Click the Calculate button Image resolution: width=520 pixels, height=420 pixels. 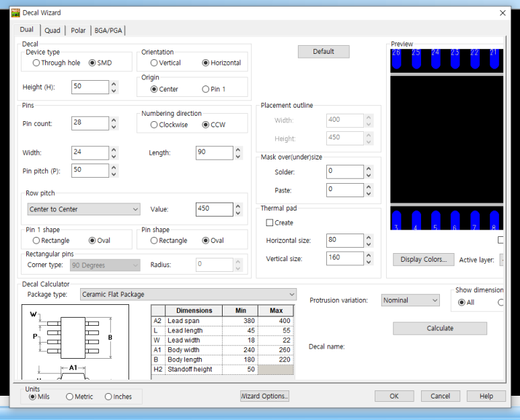(x=440, y=328)
